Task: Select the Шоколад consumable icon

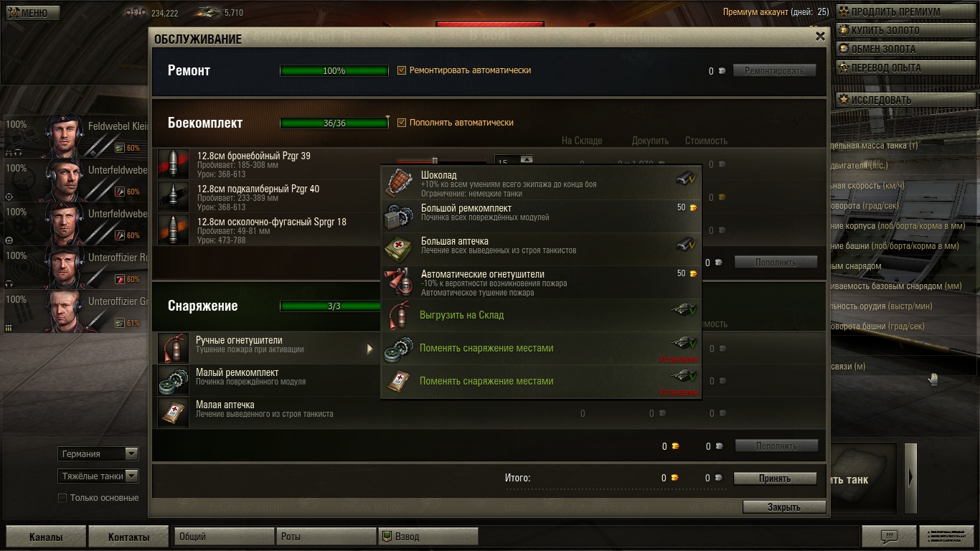Action: click(x=399, y=182)
